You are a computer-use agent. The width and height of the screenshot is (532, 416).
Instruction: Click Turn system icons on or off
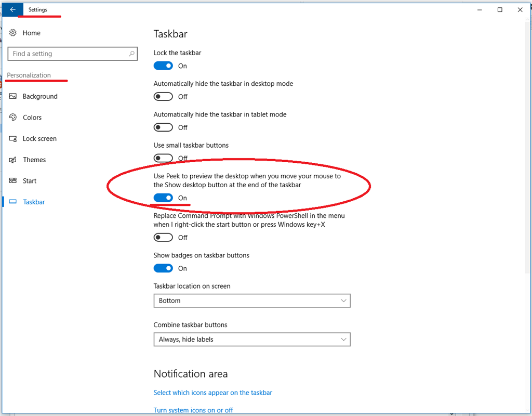tap(193, 410)
